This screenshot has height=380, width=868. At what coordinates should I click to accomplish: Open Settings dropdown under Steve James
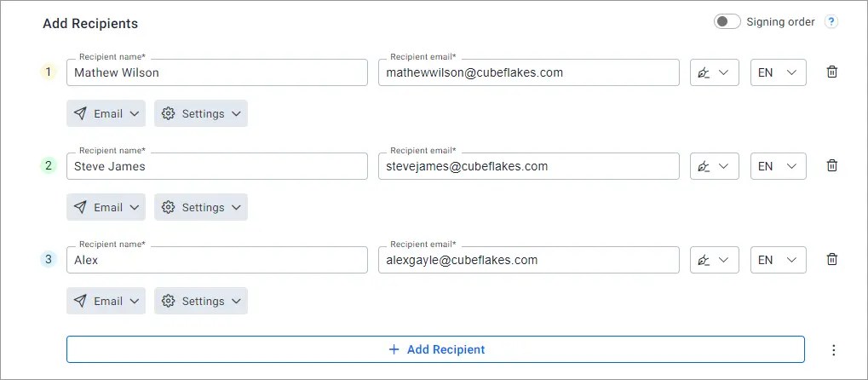coord(201,207)
